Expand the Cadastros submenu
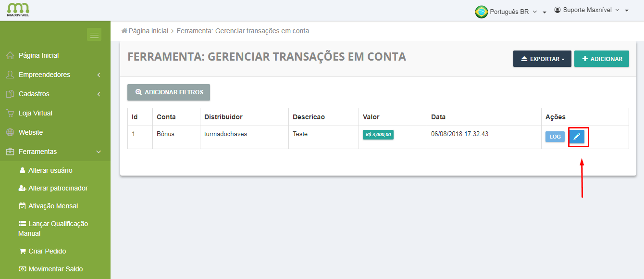Image resolution: width=644 pixels, height=279 pixels. coord(99,94)
